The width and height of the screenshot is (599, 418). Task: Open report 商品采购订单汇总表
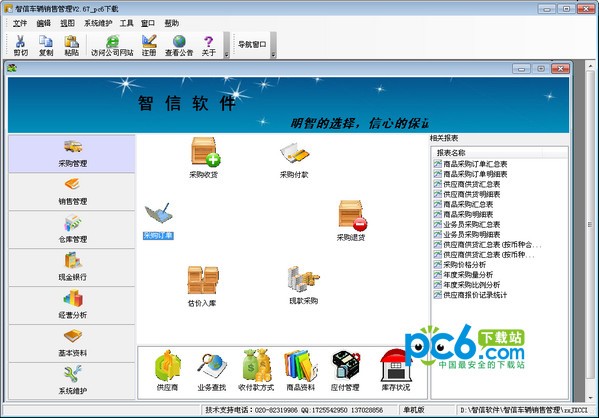coord(471,164)
